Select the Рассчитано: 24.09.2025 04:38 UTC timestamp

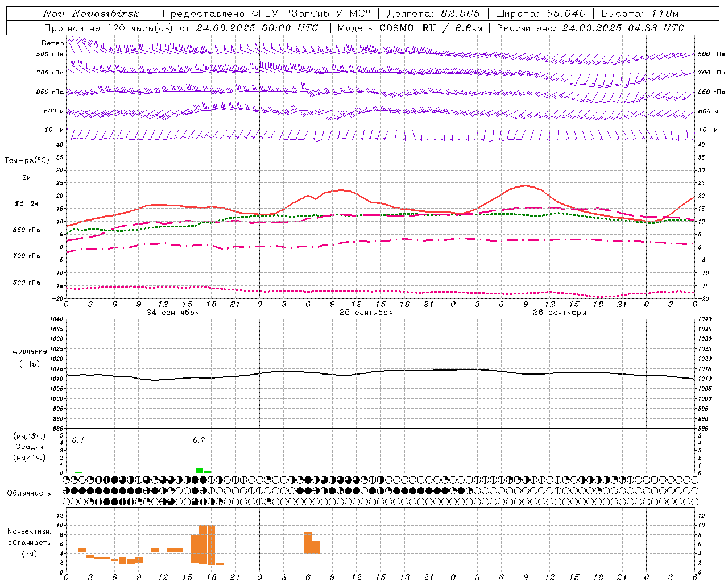(590, 28)
